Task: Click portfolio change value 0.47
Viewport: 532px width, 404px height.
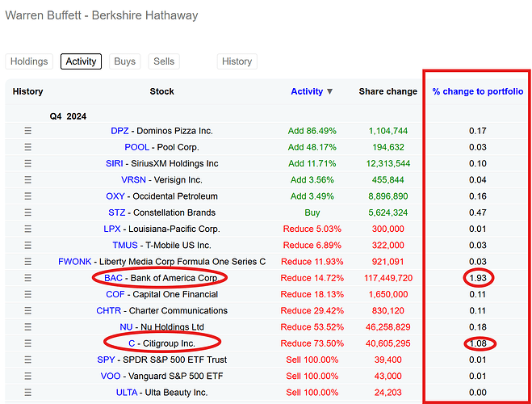Action: (x=478, y=213)
